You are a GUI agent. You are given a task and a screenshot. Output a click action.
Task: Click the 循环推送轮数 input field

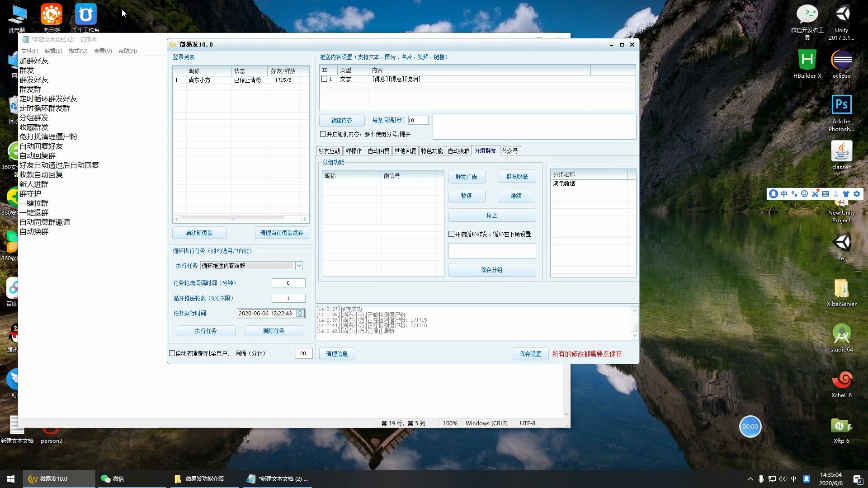pyautogui.click(x=288, y=298)
